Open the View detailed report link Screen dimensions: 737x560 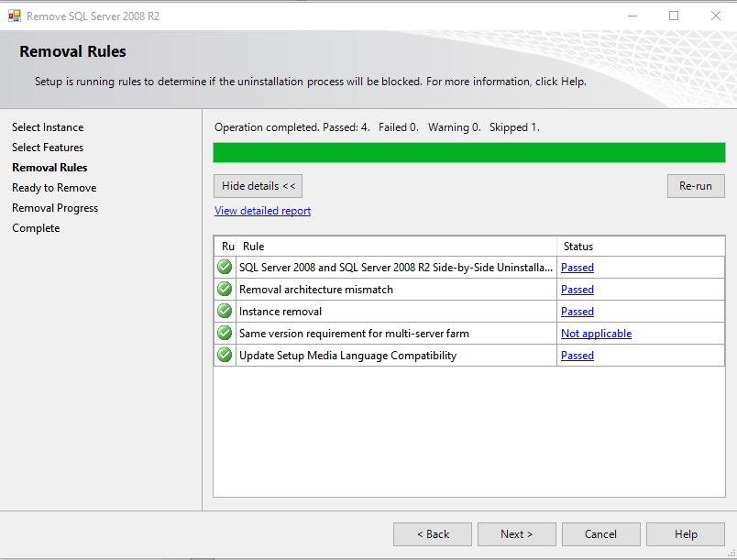tap(262, 211)
